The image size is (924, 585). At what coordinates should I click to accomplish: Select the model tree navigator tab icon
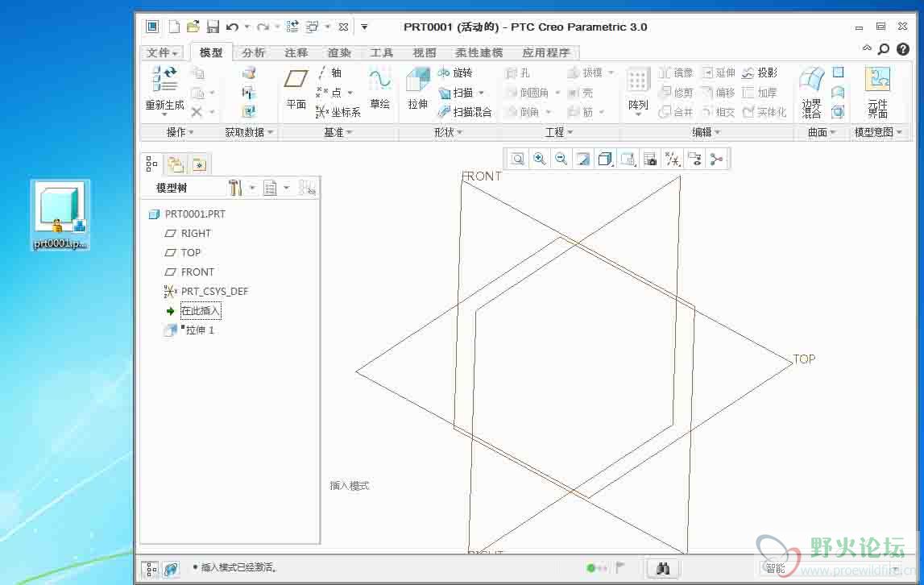(152, 164)
